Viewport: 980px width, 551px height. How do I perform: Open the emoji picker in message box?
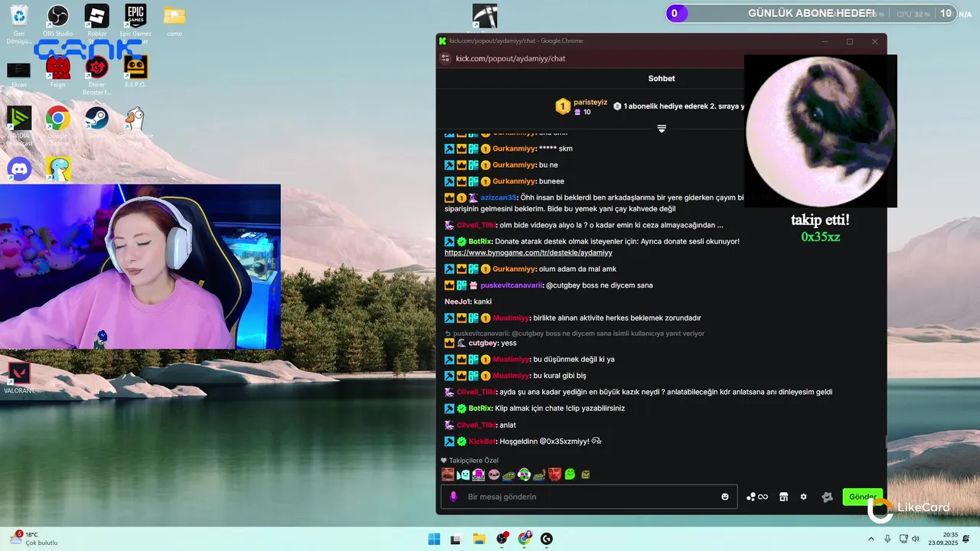(725, 497)
